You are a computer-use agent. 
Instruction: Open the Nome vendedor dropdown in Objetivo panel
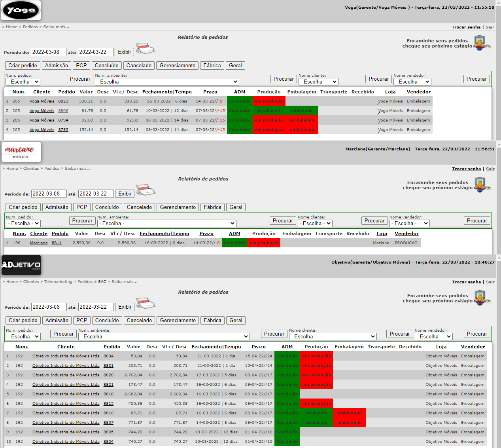click(434, 337)
